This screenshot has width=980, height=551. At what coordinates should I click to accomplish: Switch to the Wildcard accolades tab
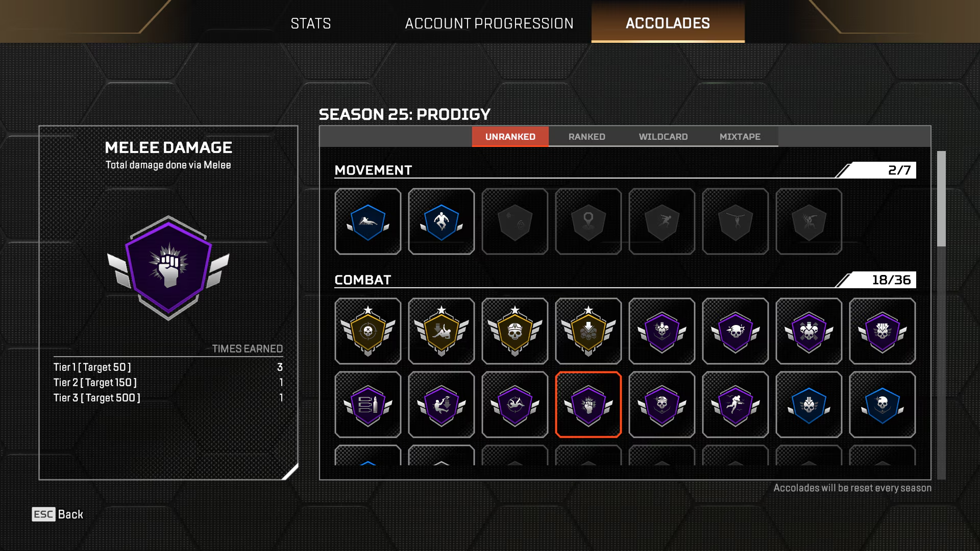click(664, 137)
